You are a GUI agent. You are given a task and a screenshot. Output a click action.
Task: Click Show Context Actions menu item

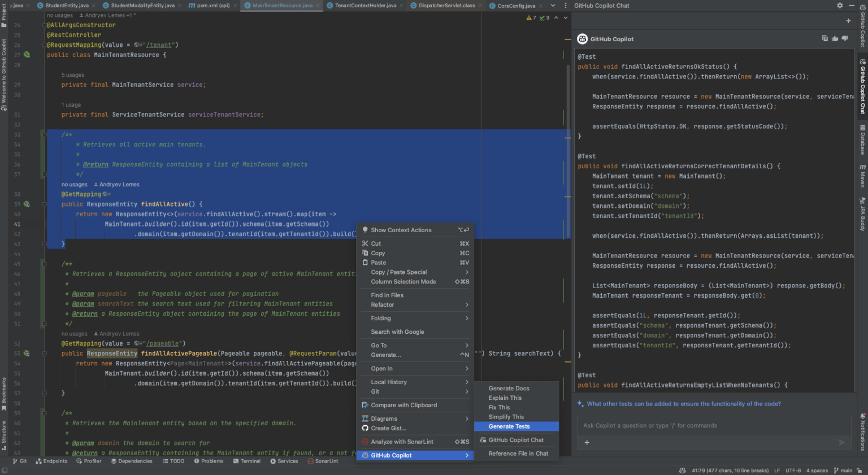[415, 230]
